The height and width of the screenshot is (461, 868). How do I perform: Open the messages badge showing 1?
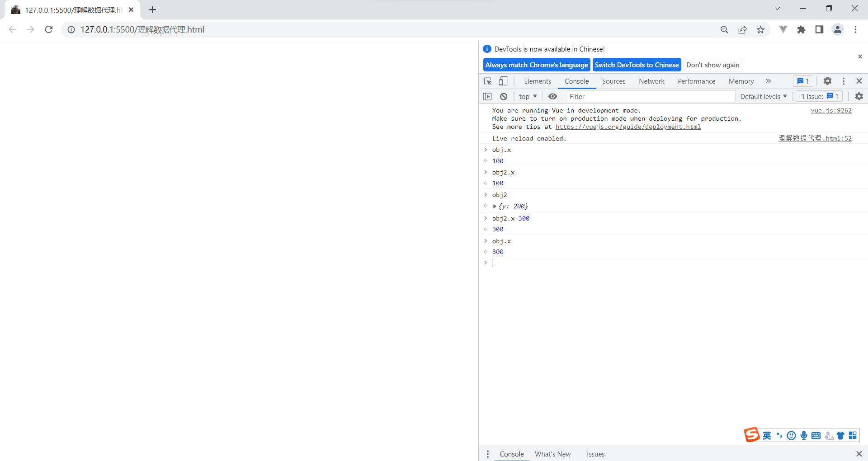[x=803, y=81]
